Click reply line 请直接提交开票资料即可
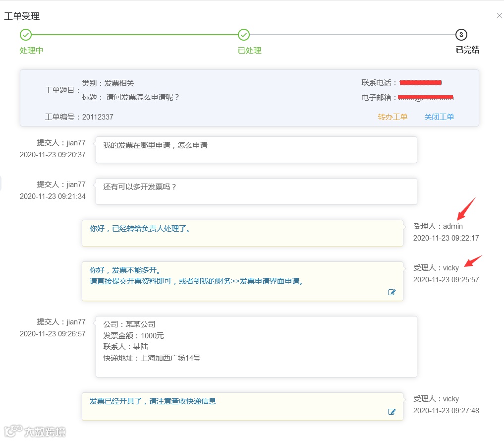This screenshot has height=441, width=504. point(130,281)
